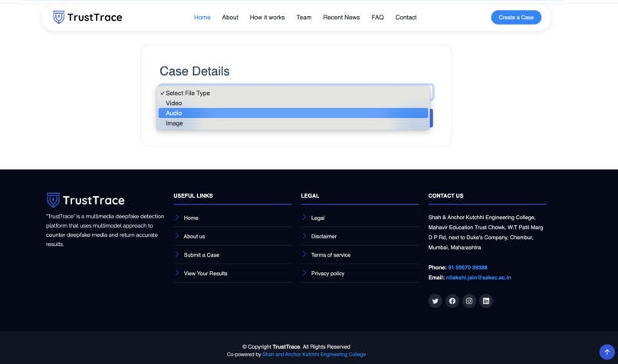
Task: Open the Facebook social icon
Action: point(452,301)
